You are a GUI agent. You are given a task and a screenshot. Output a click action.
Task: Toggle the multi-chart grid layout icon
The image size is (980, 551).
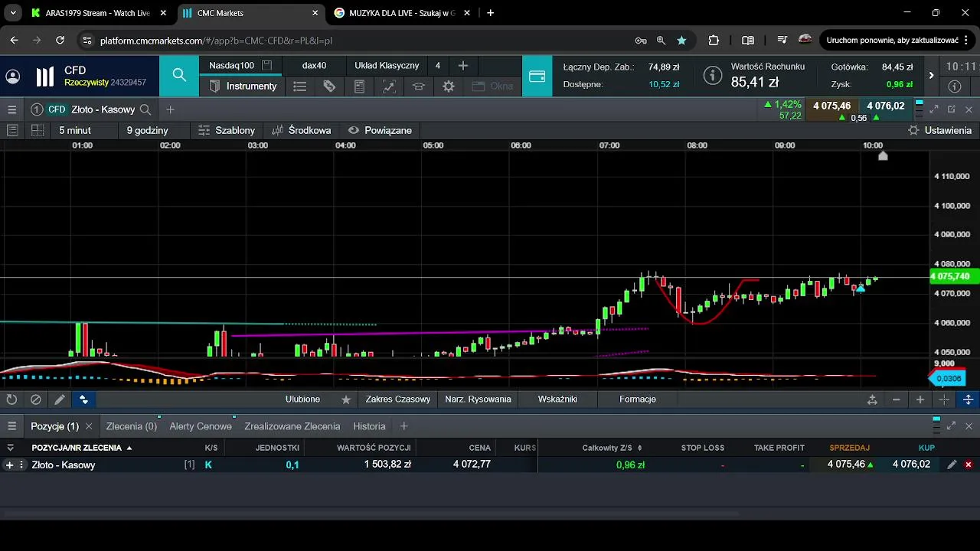click(37, 130)
